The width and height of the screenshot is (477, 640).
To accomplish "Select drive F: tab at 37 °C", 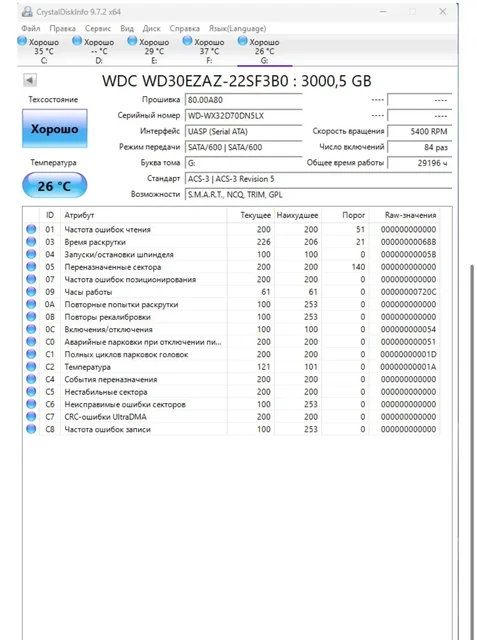I will click(x=204, y=51).
